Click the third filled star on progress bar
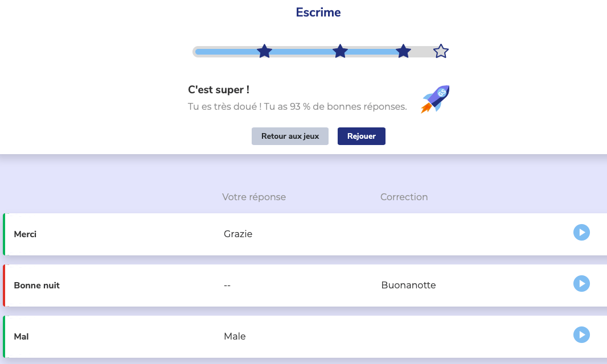The width and height of the screenshot is (607, 364). click(403, 52)
